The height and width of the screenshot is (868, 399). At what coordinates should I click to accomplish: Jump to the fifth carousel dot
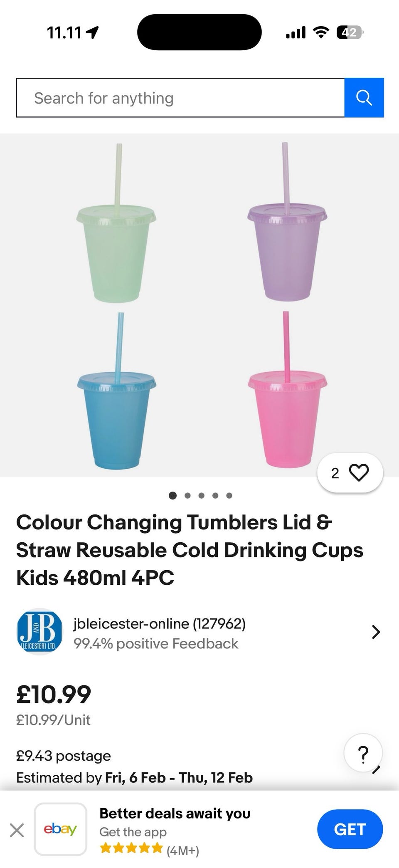(229, 495)
